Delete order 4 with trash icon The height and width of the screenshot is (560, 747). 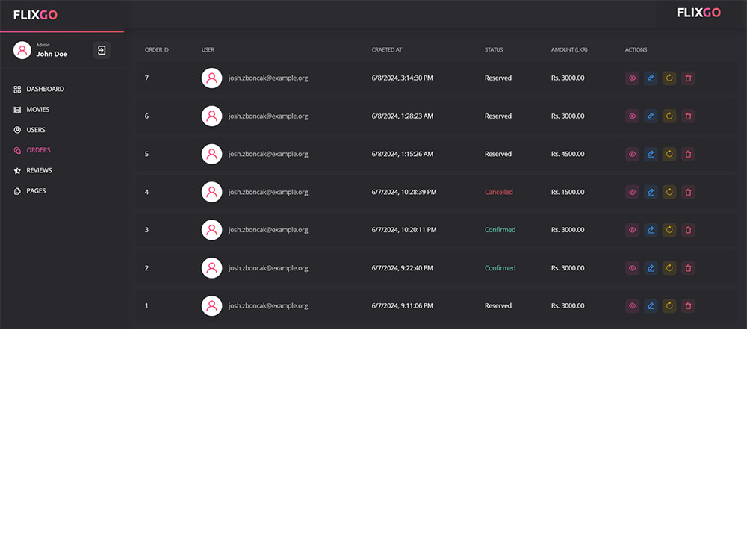click(x=688, y=192)
